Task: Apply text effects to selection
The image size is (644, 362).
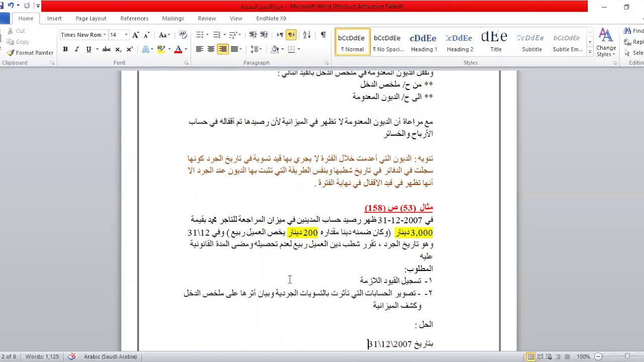Action: click(x=145, y=49)
